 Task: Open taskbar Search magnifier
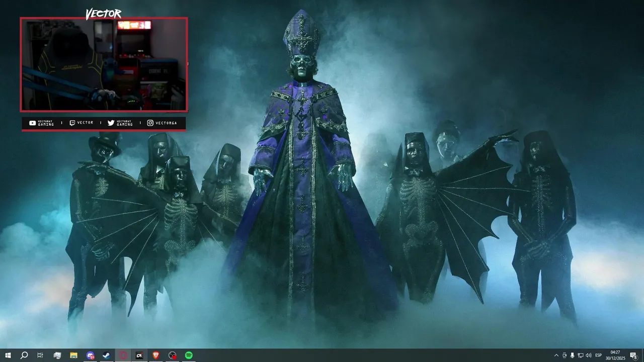24,355
